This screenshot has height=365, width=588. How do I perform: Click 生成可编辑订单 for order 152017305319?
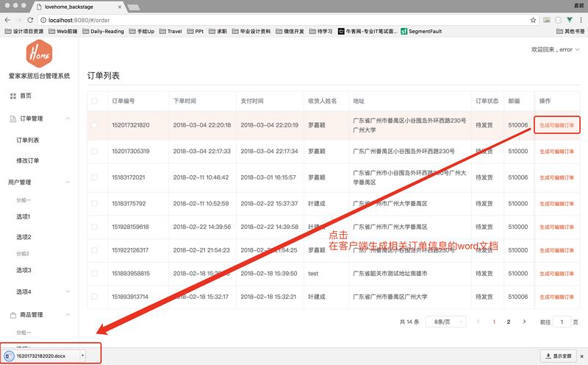pos(557,152)
